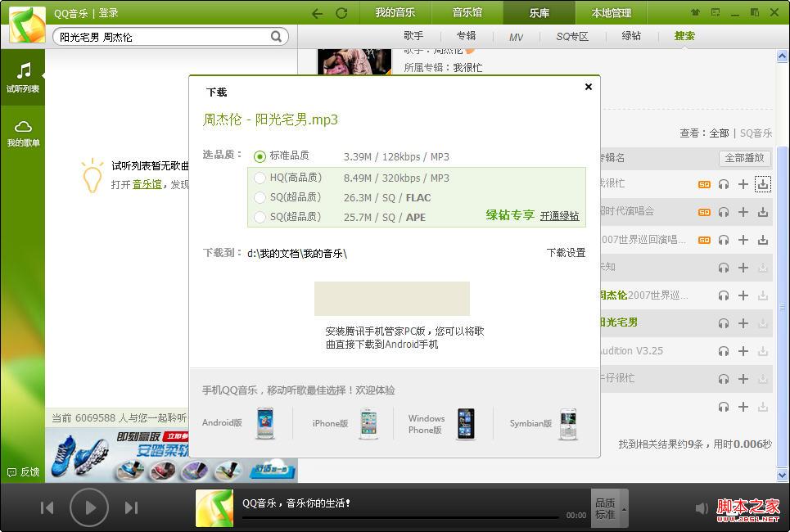
Task: Play the current track
Action: tap(89, 507)
